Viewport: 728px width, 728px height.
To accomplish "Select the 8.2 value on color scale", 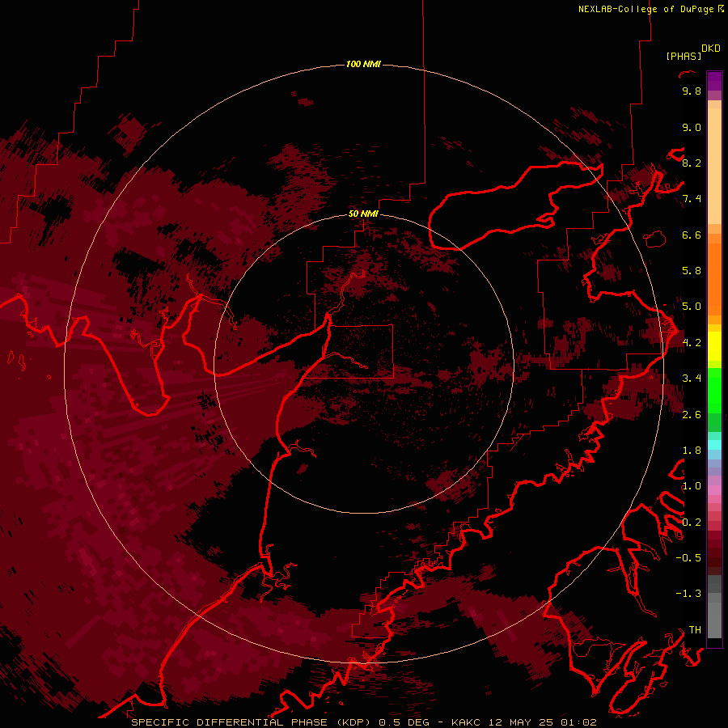I will pyautogui.click(x=692, y=163).
